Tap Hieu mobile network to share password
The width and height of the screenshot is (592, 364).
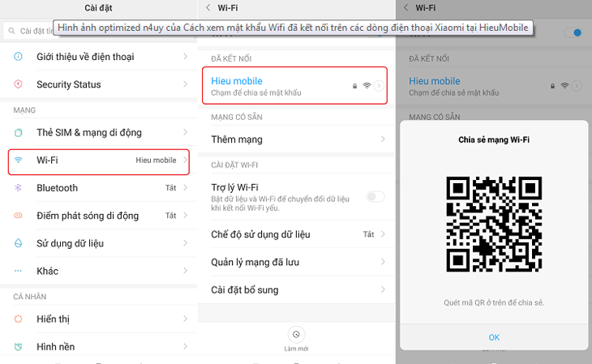[x=294, y=86]
